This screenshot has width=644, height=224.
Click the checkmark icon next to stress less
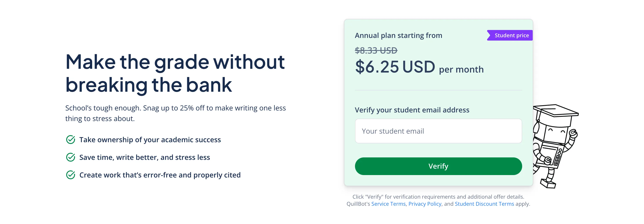click(71, 157)
